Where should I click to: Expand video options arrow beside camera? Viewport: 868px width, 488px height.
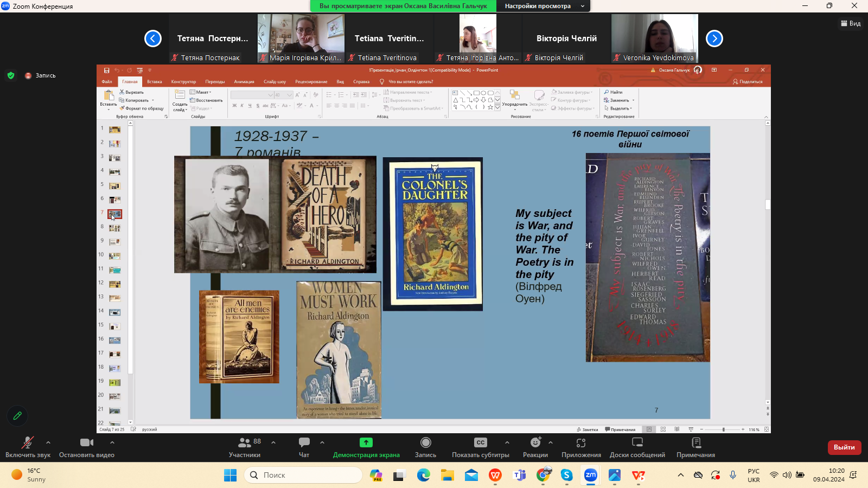112,442
